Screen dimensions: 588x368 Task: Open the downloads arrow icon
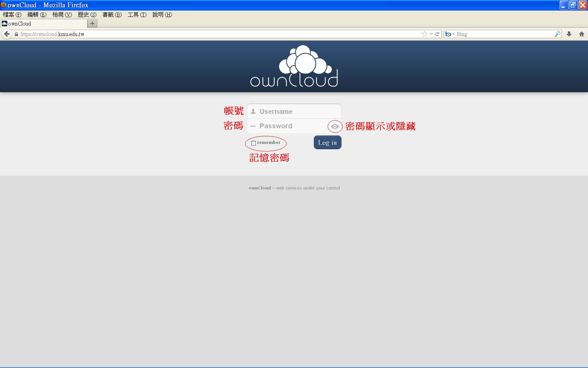click(569, 34)
